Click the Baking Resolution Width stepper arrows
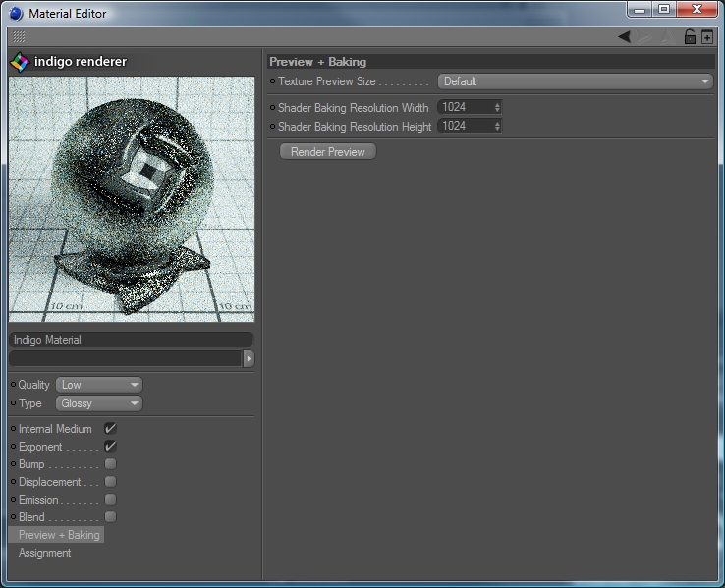Screen dimensions: 725x588 [x=497, y=108]
